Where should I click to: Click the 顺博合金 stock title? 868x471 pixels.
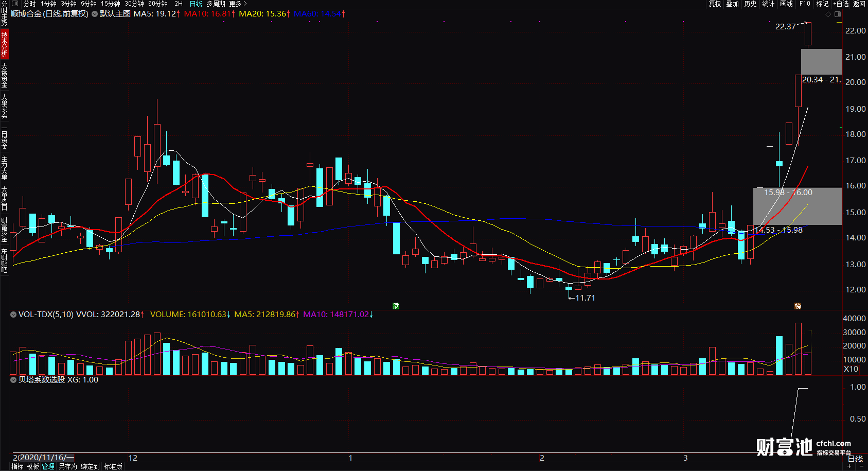pos(49,14)
